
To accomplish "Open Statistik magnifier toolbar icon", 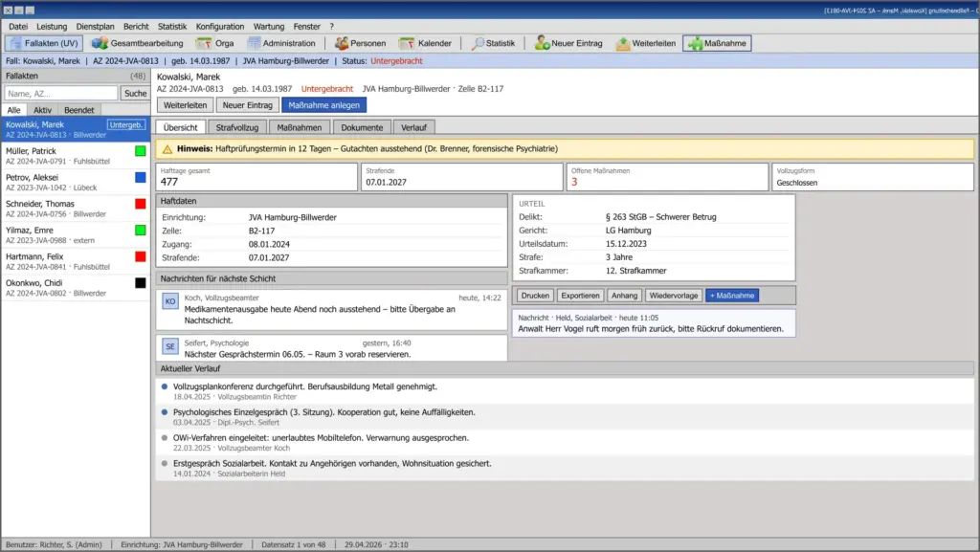I will tap(478, 44).
